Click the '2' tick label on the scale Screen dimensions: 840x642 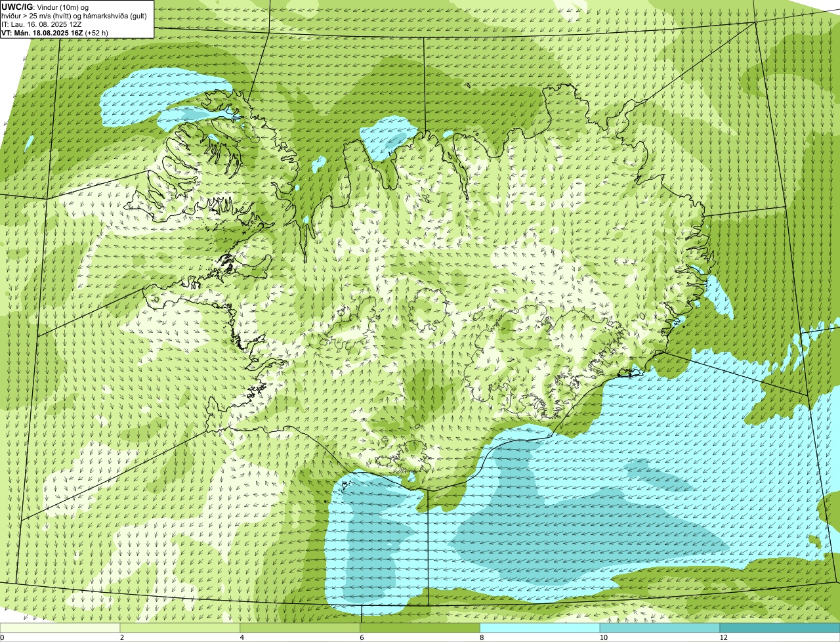click(x=121, y=637)
